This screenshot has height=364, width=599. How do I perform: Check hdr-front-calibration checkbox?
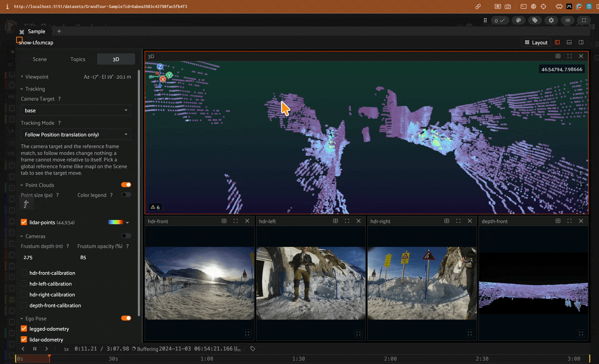click(x=24, y=273)
